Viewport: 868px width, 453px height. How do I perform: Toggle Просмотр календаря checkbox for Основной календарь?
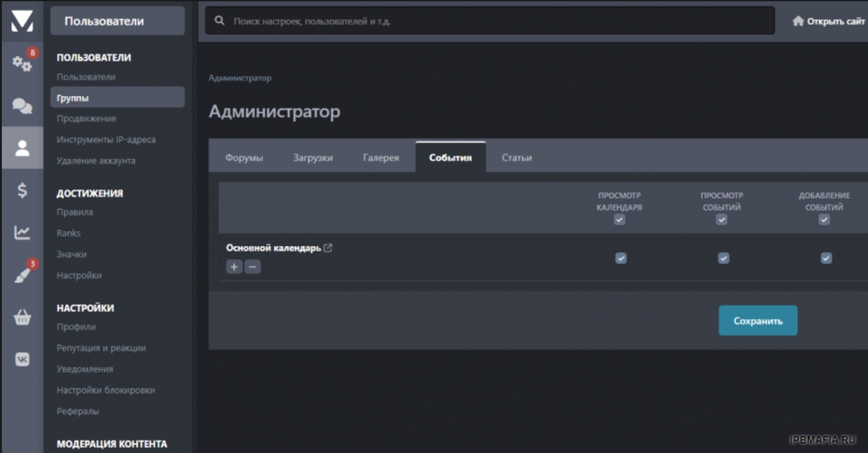(x=620, y=258)
